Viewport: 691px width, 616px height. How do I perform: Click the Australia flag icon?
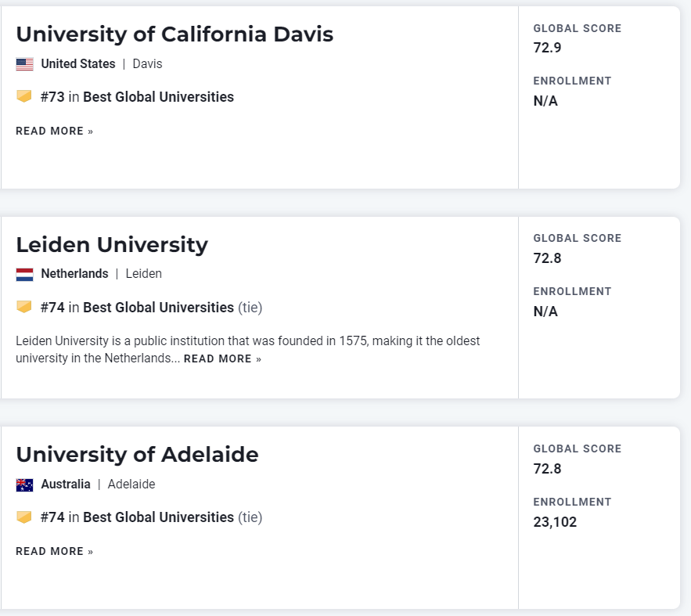(24, 485)
